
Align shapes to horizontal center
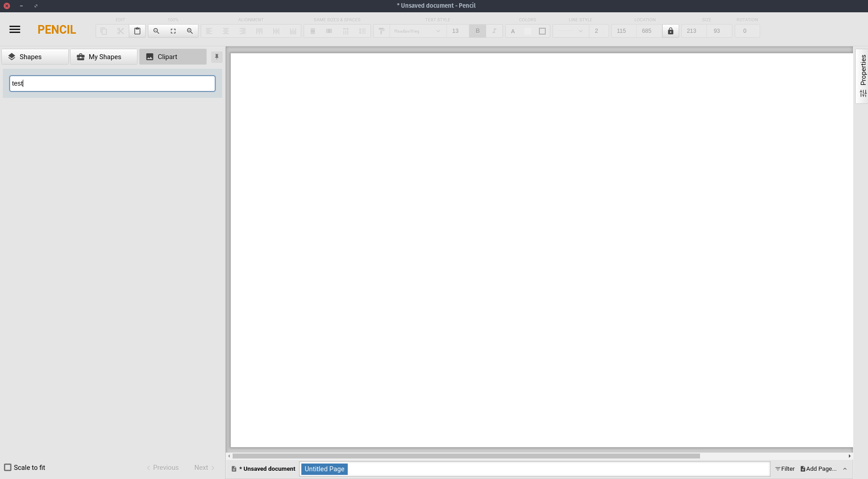226,31
